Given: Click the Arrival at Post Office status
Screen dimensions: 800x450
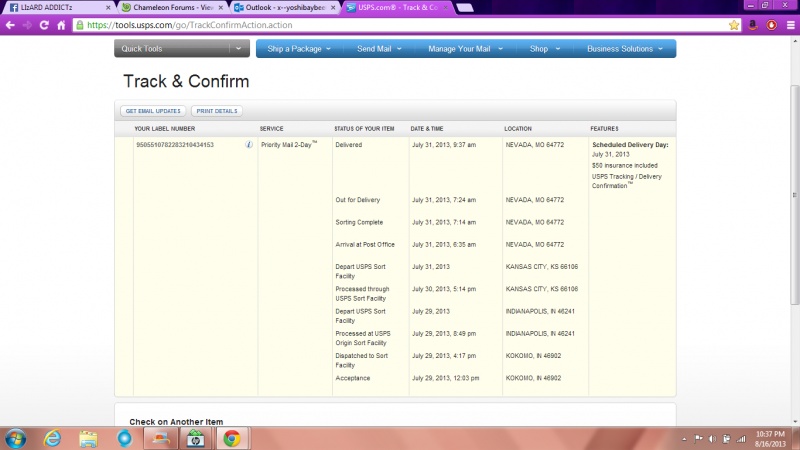Looking at the screenshot, I should [365, 245].
